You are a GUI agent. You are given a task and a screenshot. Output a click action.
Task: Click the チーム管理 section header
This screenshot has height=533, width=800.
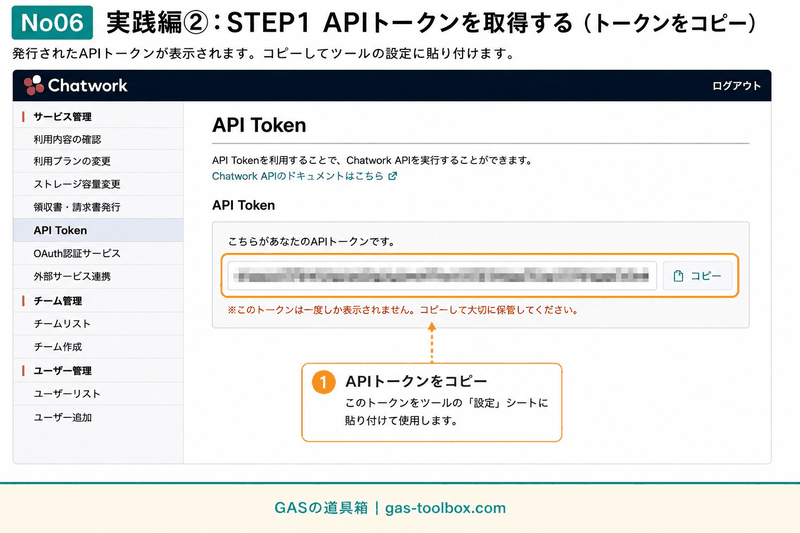point(58,301)
